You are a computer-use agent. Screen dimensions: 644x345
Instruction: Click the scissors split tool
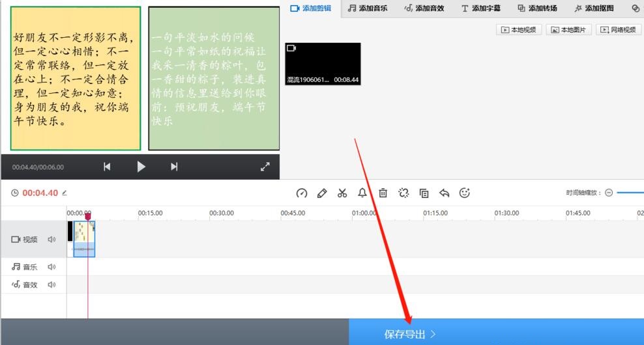coord(342,193)
